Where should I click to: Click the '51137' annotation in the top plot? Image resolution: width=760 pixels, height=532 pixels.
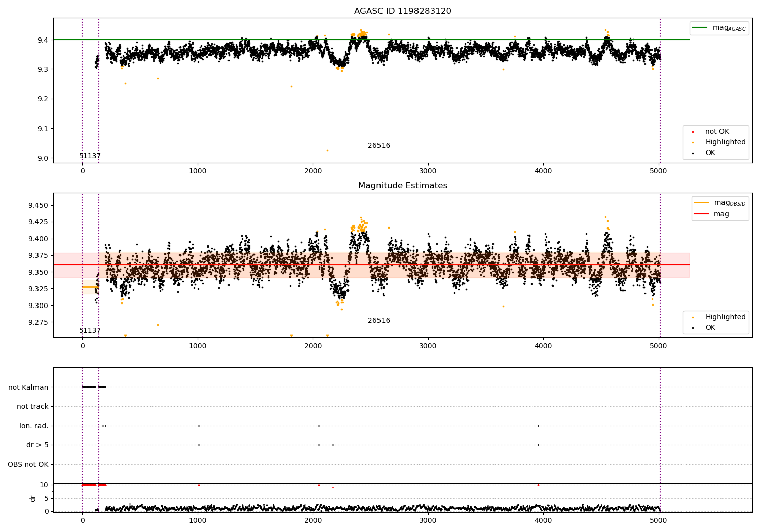pos(90,156)
